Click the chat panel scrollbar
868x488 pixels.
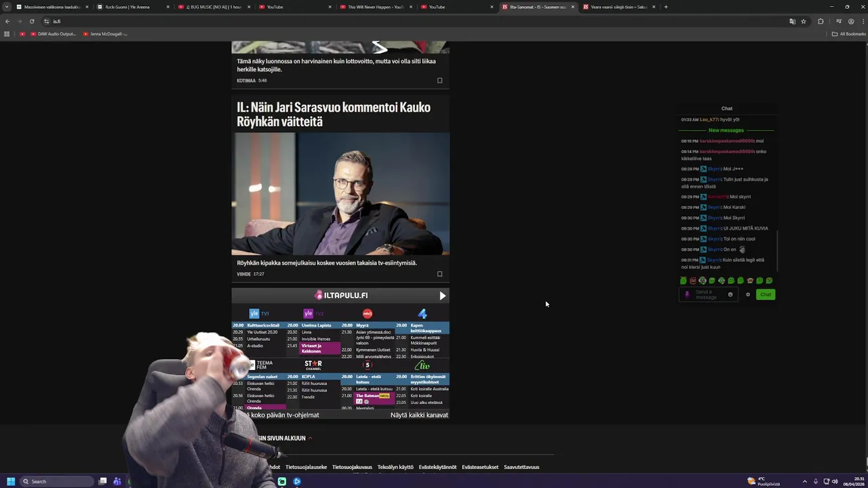coord(777,250)
